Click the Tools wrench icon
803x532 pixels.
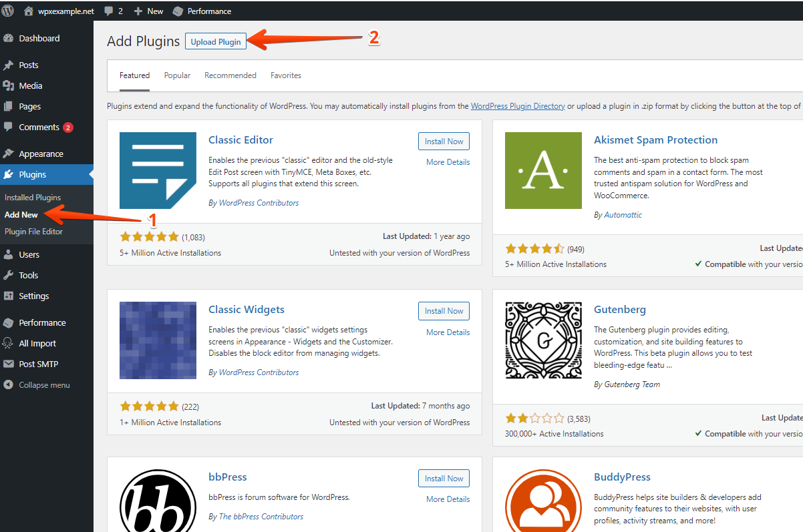[x=9, y=276]
